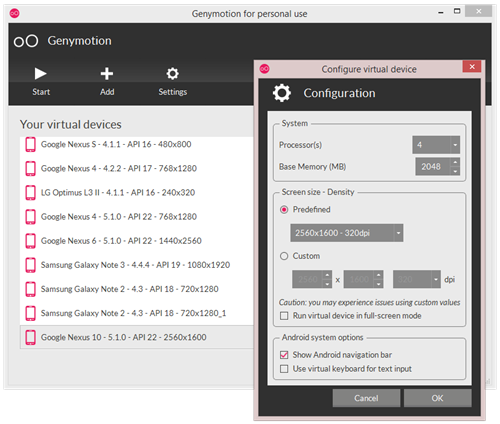Open the Processor(s) dropdown
Viewport: 500px width, 424px height.
point(436,145)
